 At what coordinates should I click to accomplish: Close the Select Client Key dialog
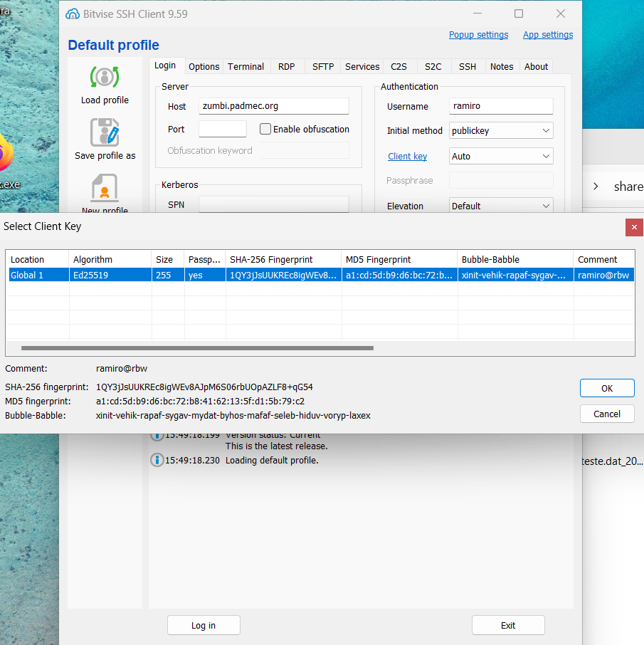coord(634,227)
